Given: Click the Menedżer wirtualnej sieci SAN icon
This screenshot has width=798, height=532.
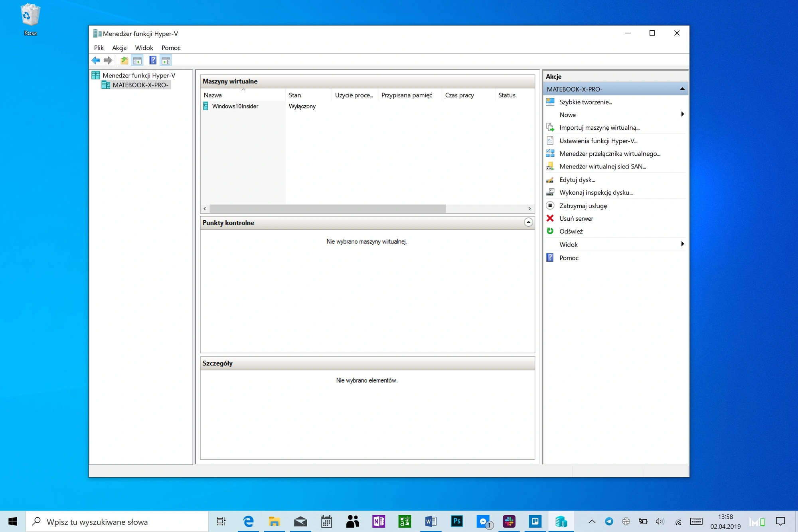Looking at the screenshot, I should pos(550,166).
